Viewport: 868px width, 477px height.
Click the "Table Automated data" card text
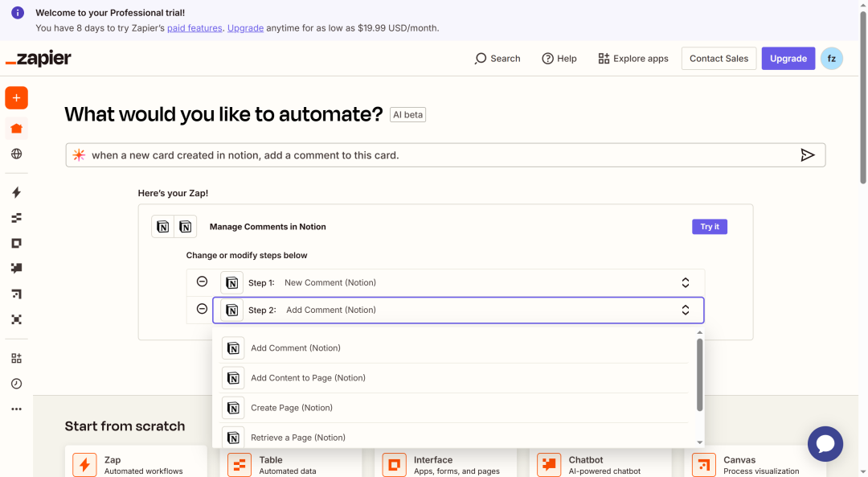click(x=287, y=466)
